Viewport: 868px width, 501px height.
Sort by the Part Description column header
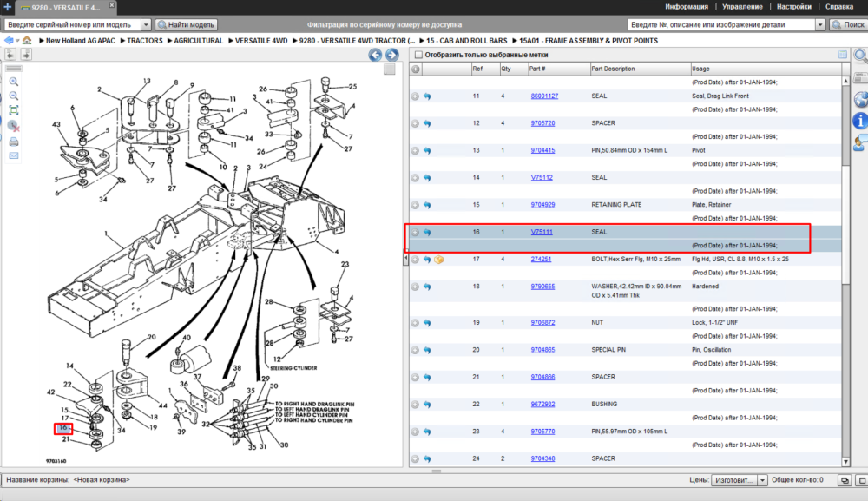click(640, 69)
